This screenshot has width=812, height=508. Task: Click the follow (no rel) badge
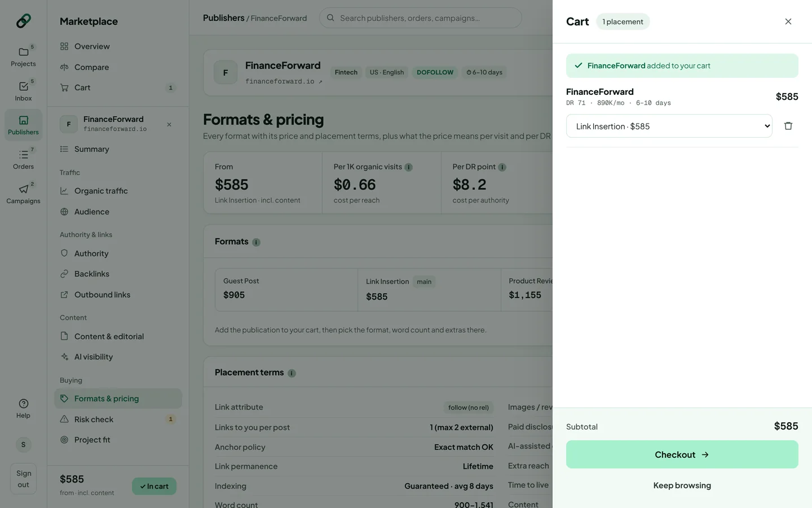tap(469, 408)
